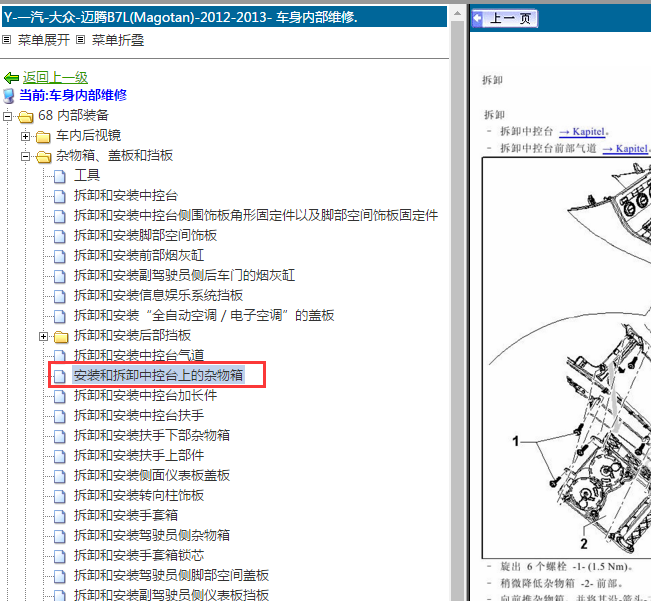Click the 68 内部装备 folder icon
Viewport: 651px width, 601px height.
pyautogui.click(x=26, y=117)
